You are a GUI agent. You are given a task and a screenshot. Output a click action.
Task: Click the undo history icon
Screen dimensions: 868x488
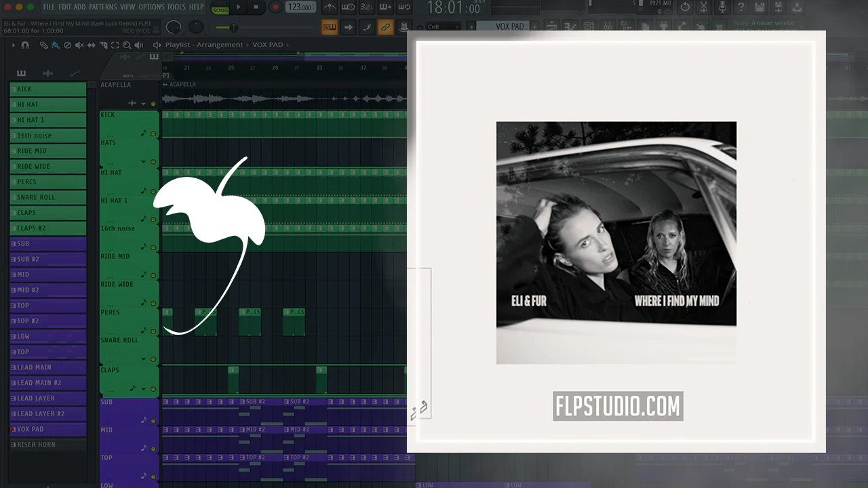click(x=685, y=7)
